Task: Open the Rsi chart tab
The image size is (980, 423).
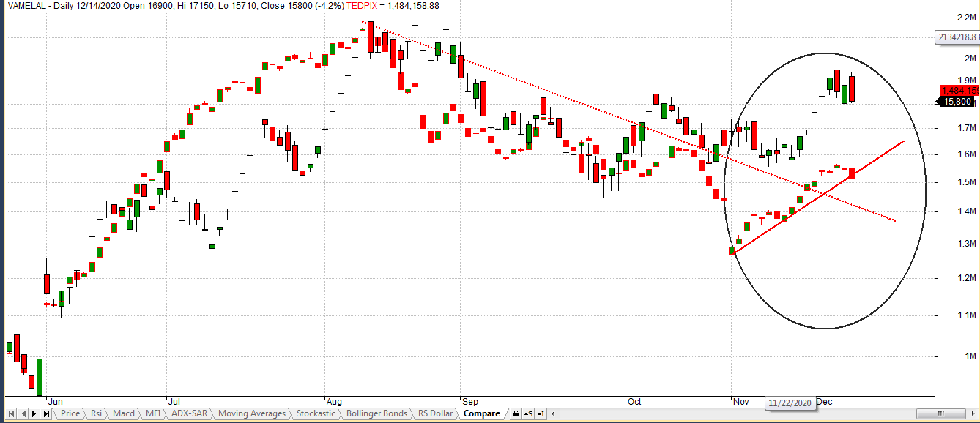Action: tap(97, 414)
